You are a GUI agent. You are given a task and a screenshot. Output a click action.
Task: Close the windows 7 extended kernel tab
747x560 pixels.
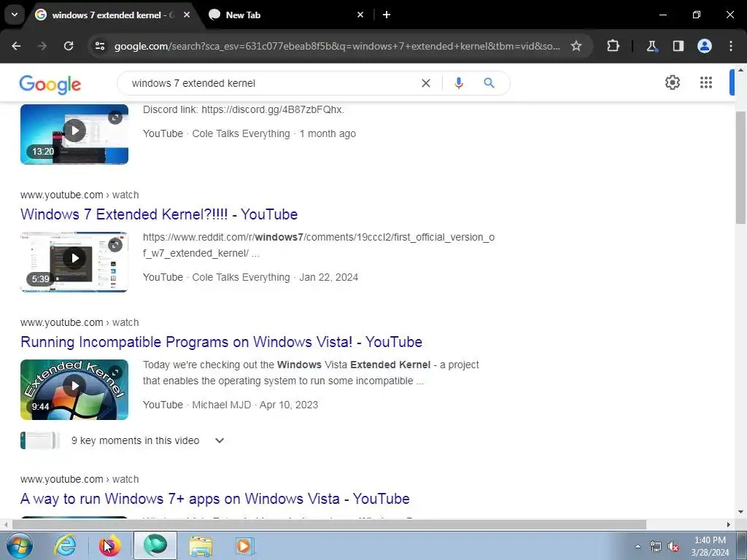pos(187,15)
